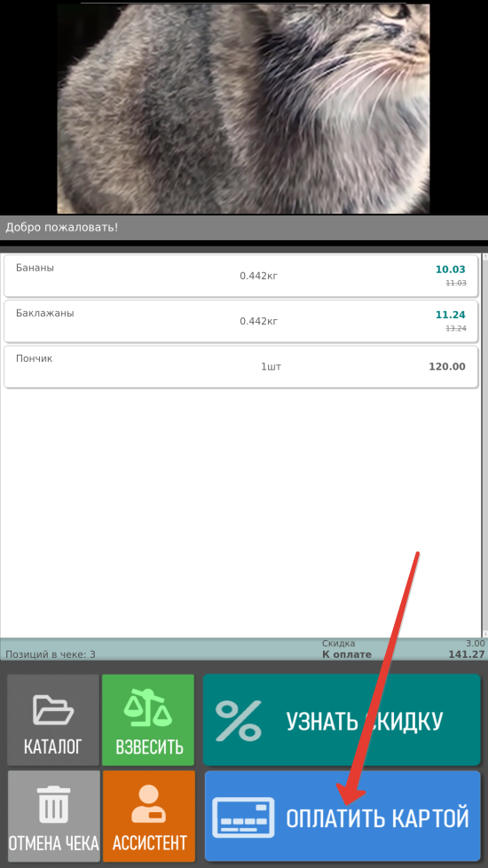The height and width of the screenshot is (868, 488).
Task: Select the Баклажаны receipt row
Action: pyautogui.click(x=241, y=321)
